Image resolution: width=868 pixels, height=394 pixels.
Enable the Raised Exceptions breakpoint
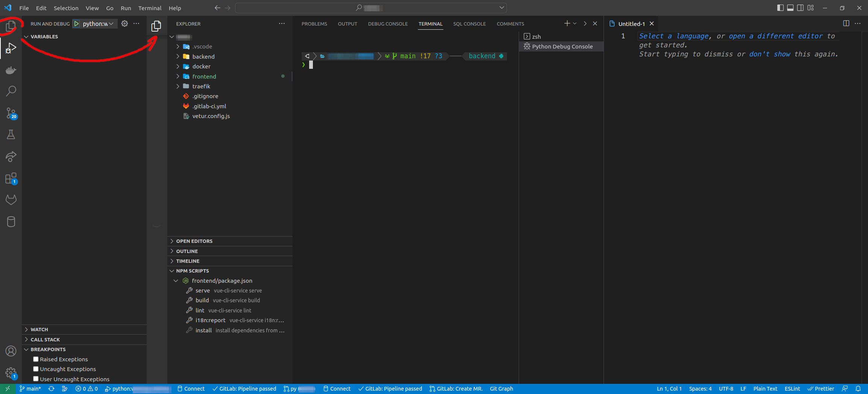[x=36, y=359]
